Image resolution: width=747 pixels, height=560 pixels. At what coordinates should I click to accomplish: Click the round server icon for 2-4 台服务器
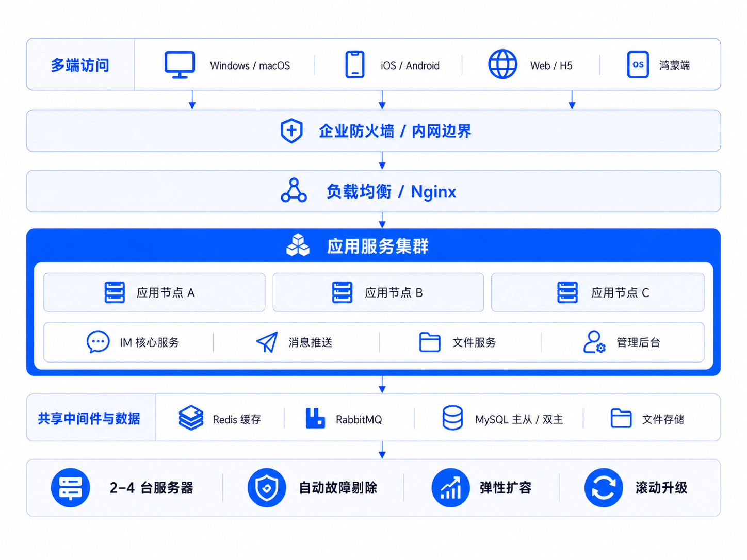click(x=71, y=488)
